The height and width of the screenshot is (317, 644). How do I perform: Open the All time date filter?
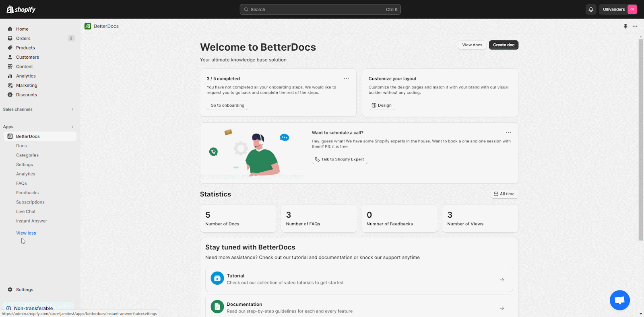click(x=504, y=194)
